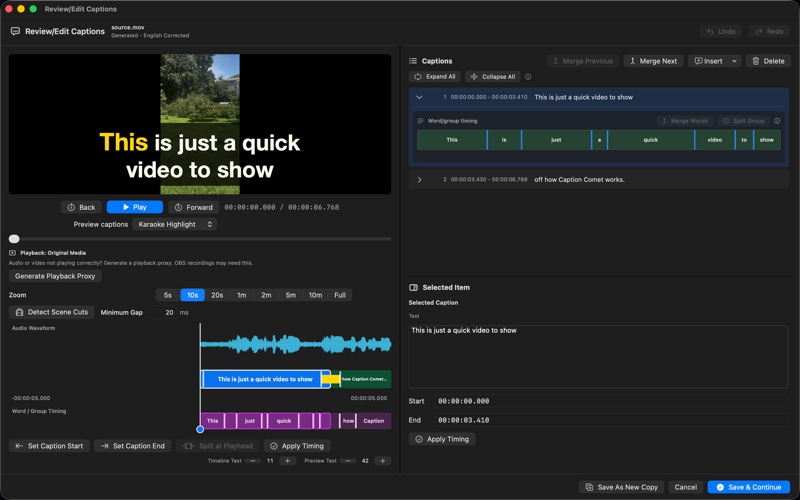Select the green 'how Caption Comet' timeline block
Screen dimensions: 800x500
click(x=365, y=379)
